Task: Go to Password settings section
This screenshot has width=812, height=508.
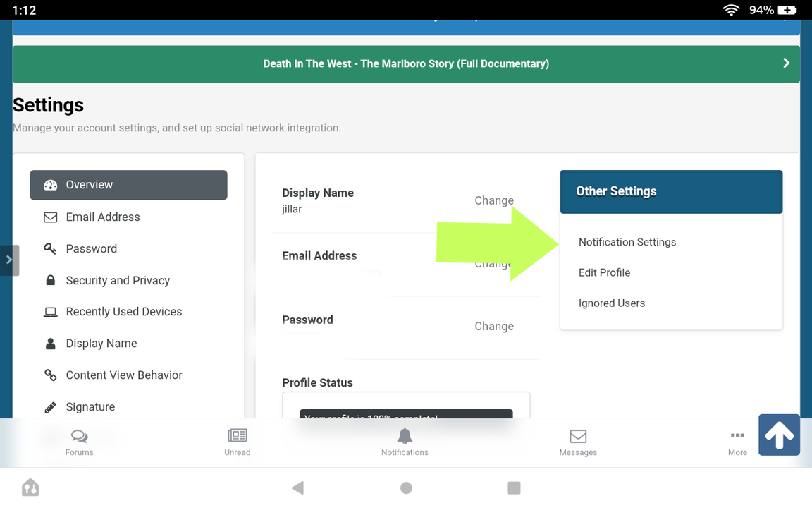Action: point(91,249)
